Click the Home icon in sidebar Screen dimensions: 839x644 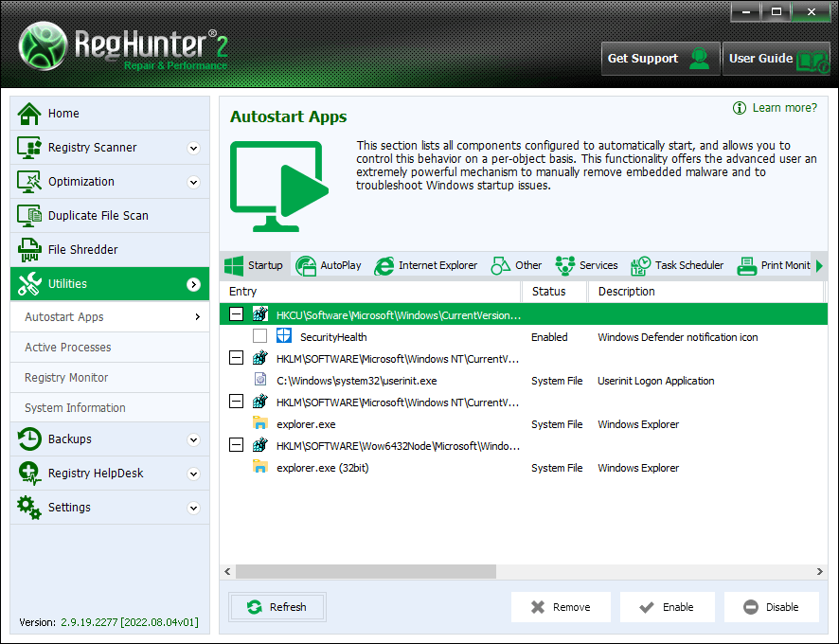coord(29,113)
